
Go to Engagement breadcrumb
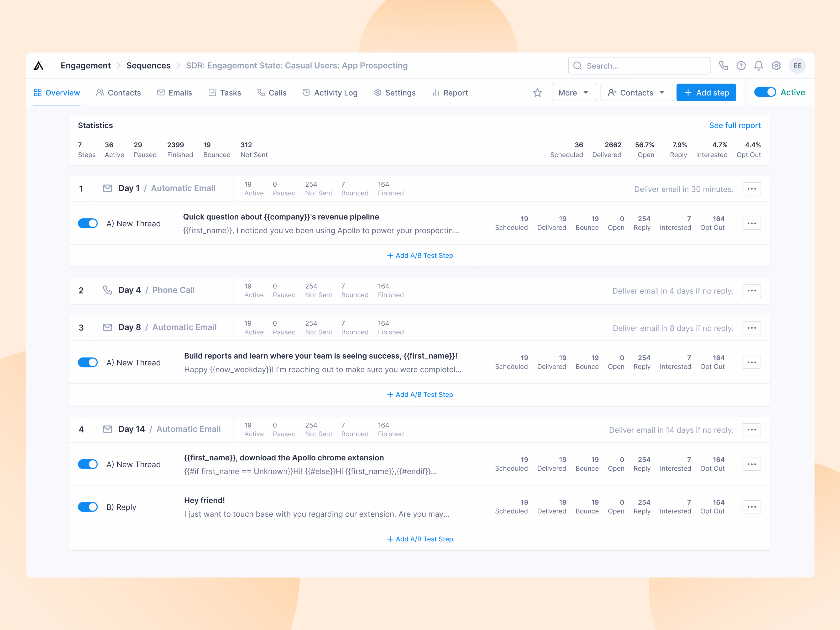(85, 66)
